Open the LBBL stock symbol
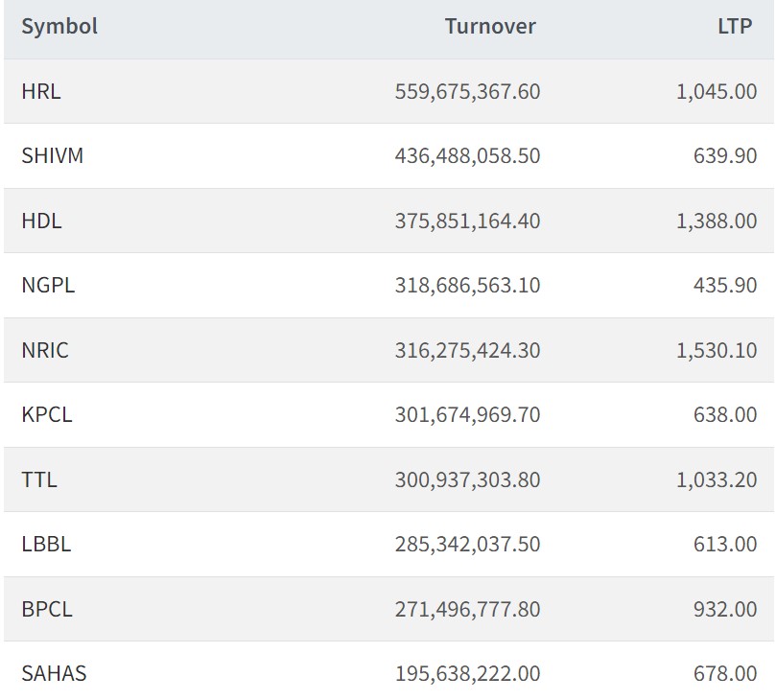The width and height of the screenshot is (776, 700). tap(46, 545)
